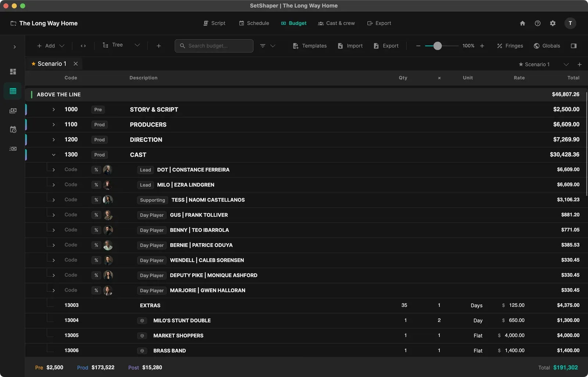Open the help question mark icon

538,23
